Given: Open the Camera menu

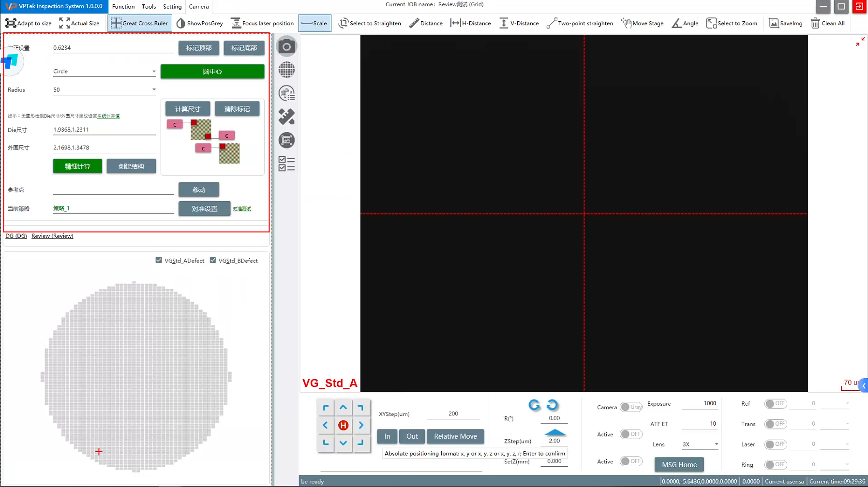Looking at the screenshot, I should [199, 7].
